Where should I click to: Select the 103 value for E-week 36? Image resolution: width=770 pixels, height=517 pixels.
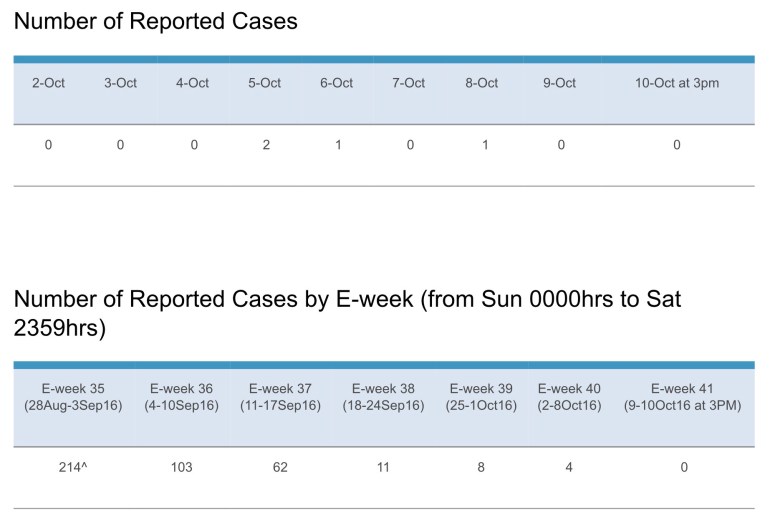click(181, 467)
